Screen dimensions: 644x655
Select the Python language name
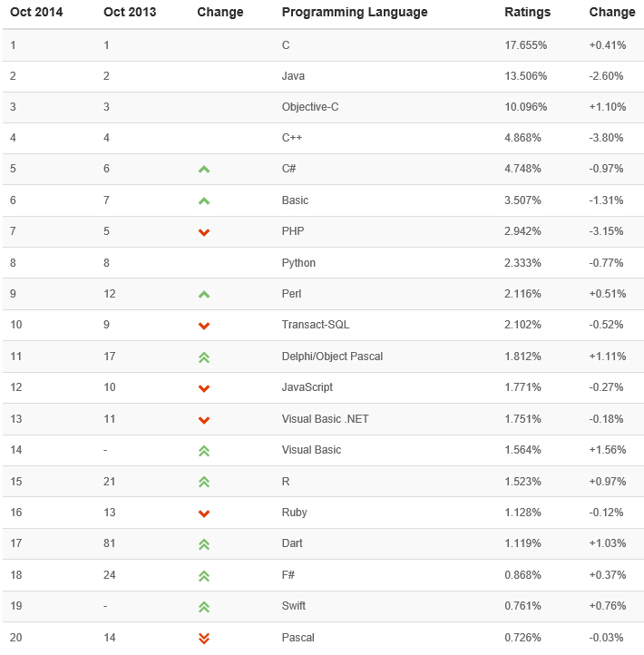tap(298, 263)
